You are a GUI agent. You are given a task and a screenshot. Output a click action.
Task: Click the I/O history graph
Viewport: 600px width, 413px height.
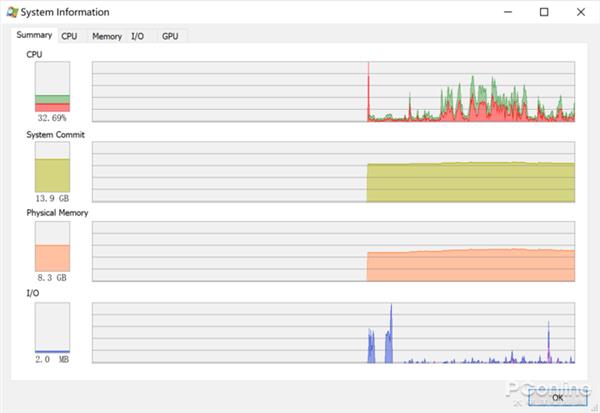(x=333, y=331)
